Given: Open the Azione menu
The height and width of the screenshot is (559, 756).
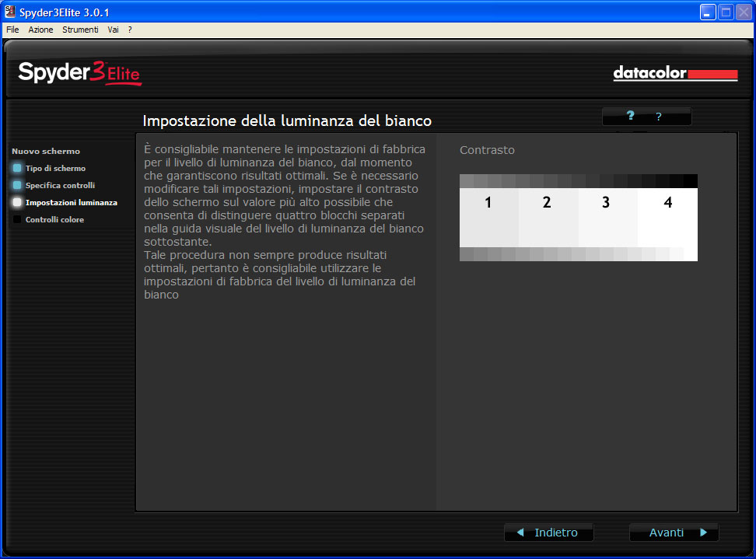Looking at the screenshot, I should point(40,30).
